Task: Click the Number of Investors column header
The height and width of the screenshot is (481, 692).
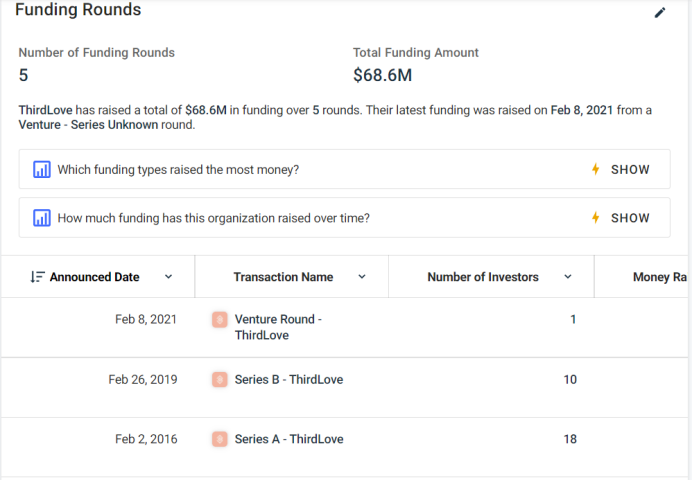Action: coord(483,277)
